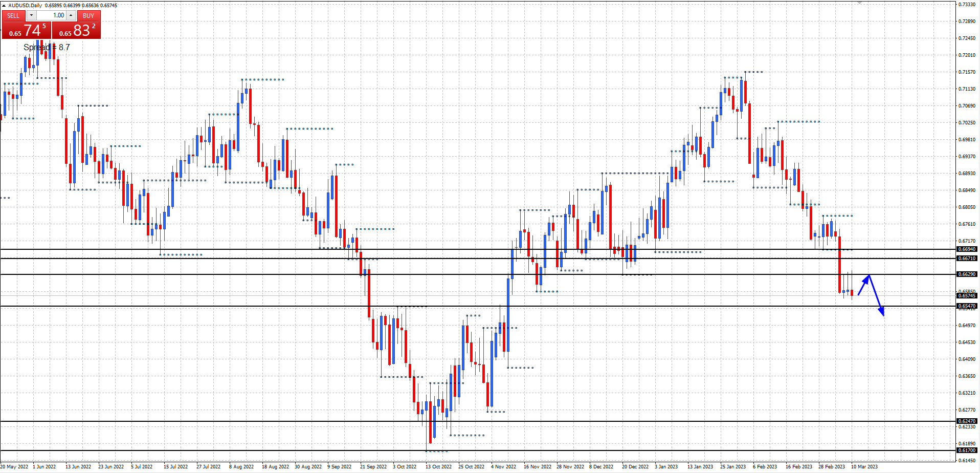
Task: Select horizontal line price label 0.65470
Action: 967,306
